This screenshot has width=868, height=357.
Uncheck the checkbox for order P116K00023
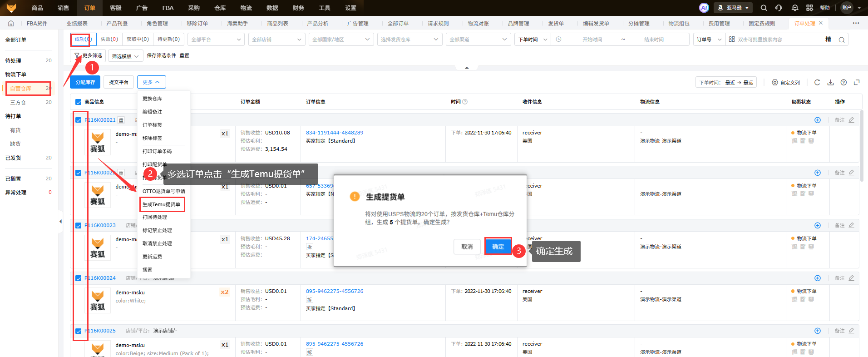pos(78,225)
